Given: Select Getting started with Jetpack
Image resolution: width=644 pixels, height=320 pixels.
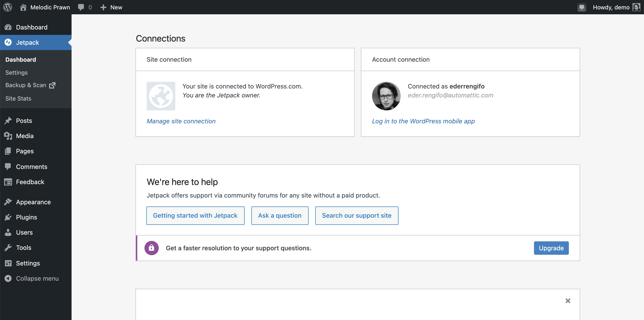Looking at the screenshot, I should coord(195,215).
